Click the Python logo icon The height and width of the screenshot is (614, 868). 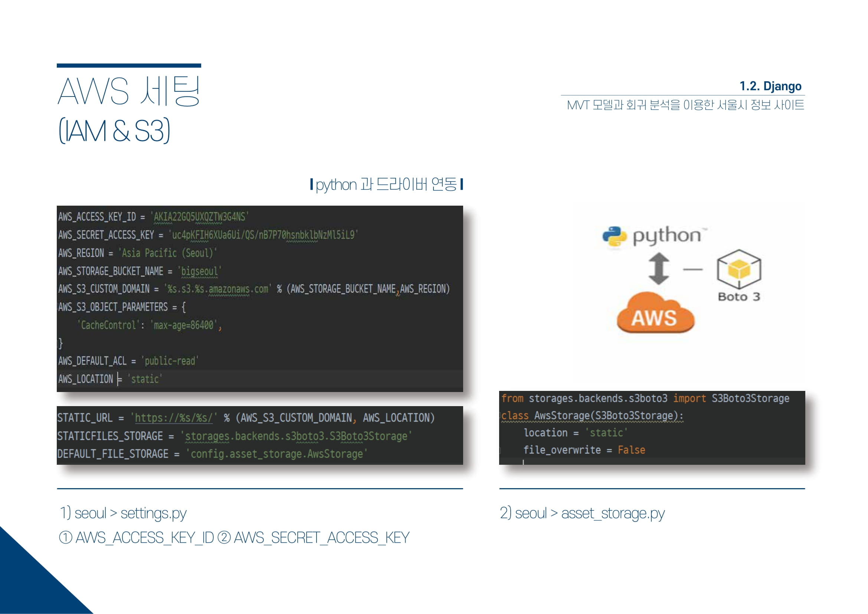(x=614, y=236)
